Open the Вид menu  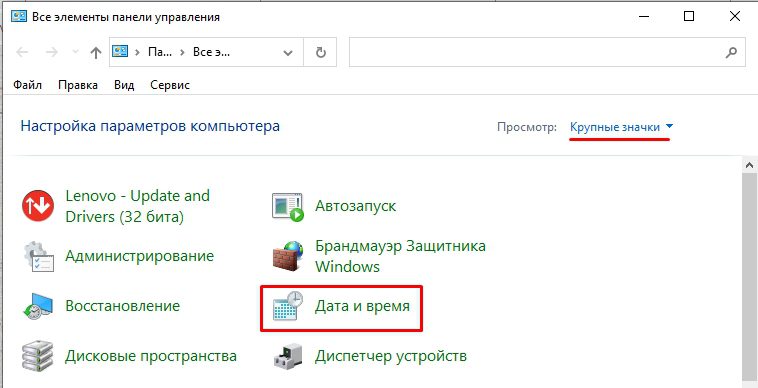pyautogui.click(x=124, y=86)
